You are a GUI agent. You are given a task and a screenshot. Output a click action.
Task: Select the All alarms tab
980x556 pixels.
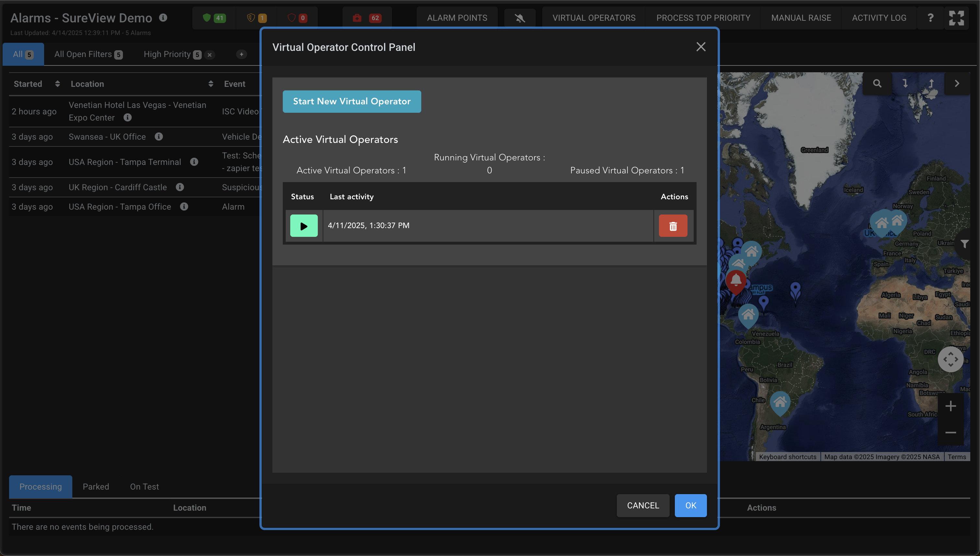coord(23,54)
